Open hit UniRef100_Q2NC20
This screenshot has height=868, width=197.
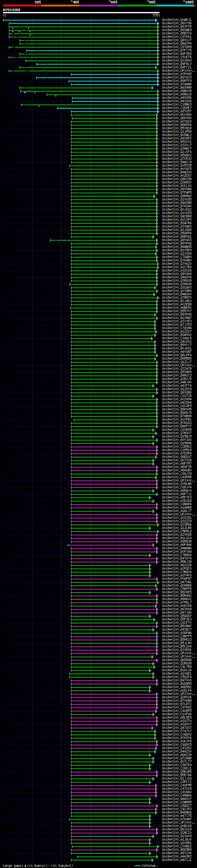click(177, 833)
